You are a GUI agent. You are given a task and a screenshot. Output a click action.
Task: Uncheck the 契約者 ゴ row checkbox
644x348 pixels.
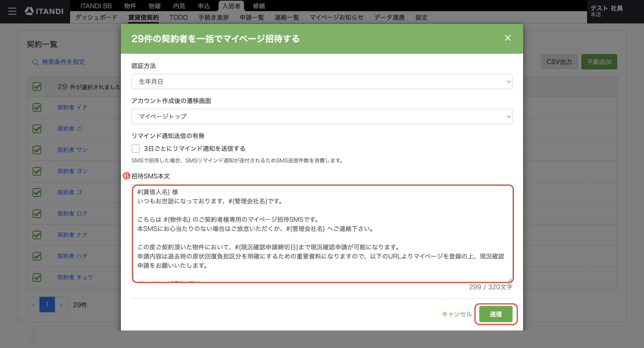tap(37, 193)
